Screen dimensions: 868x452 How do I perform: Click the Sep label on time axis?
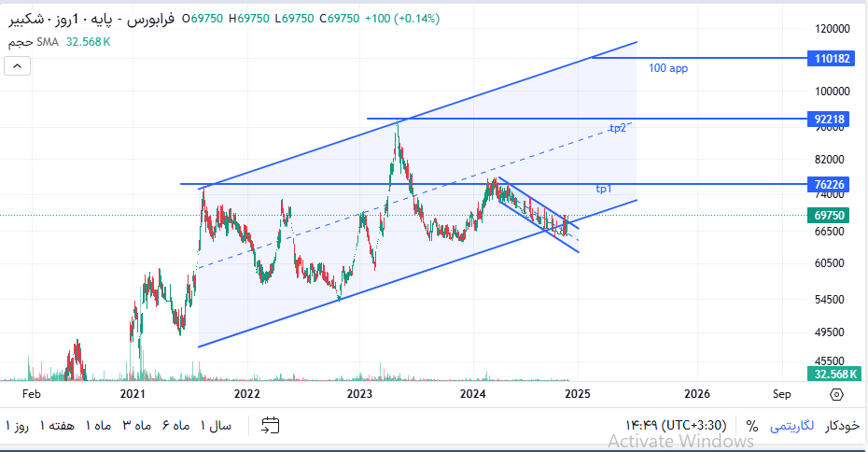pos(781,394)
